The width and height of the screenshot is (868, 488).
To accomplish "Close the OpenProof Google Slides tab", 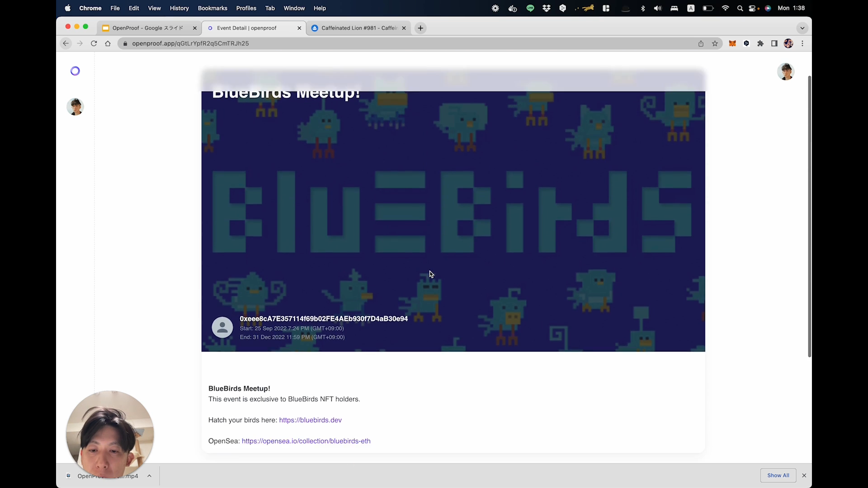I will pyautogui.click(x=194, y=28).
